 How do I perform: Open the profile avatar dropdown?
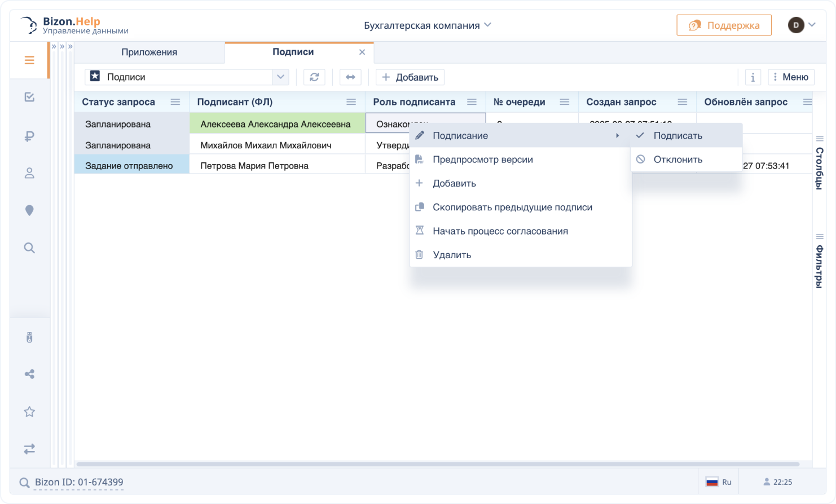click(802, 25)
